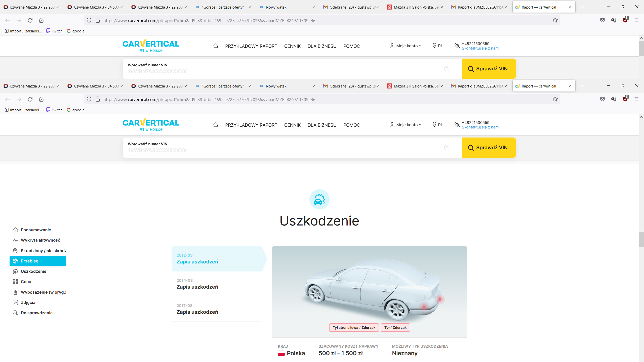
Task: Expand the Moje konto dropdown
Action: coord(405,125)
